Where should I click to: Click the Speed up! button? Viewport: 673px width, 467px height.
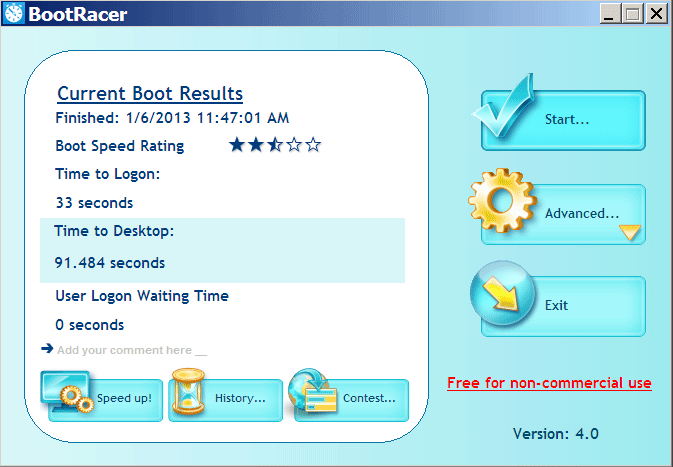[x=106, y=400]
